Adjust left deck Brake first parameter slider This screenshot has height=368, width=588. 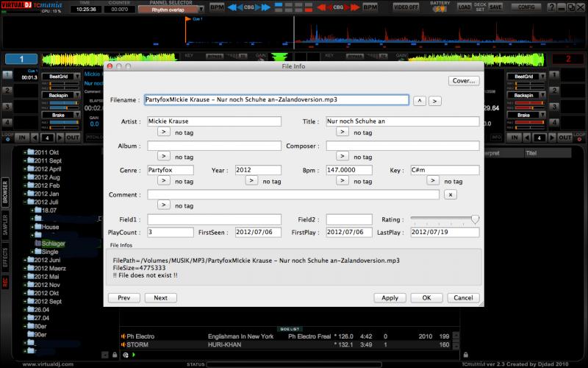(64, 122)
